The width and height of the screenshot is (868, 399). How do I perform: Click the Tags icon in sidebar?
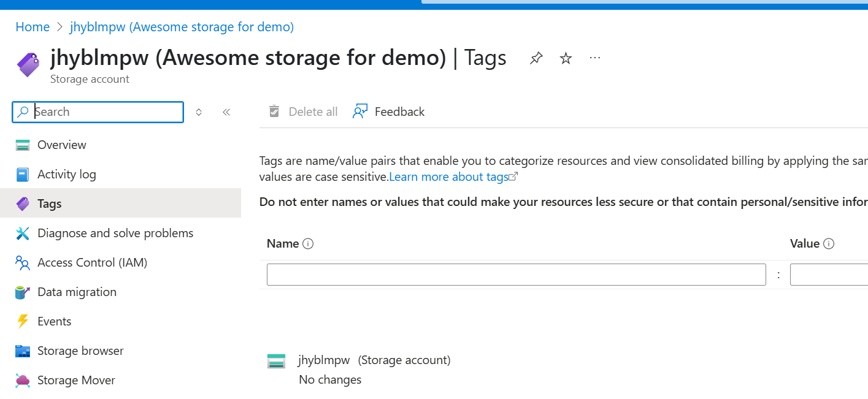click(23, 204)
